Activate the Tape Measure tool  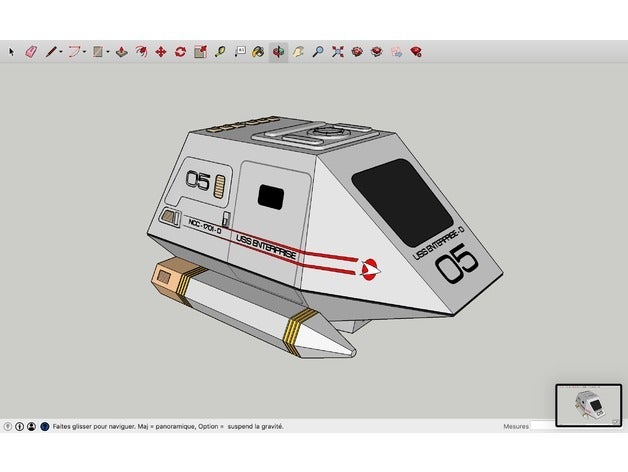219,52
